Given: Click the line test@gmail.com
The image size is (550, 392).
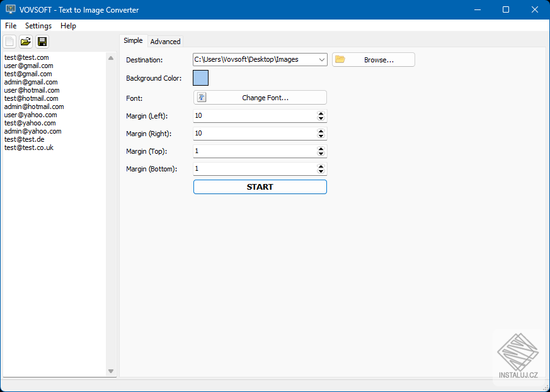Looking at the screenshot, I should (28, 74).
